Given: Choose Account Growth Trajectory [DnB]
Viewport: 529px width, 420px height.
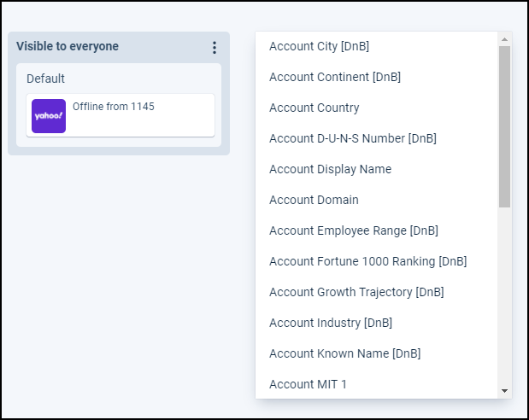Looking at the screenshot, I should point(356,292).
